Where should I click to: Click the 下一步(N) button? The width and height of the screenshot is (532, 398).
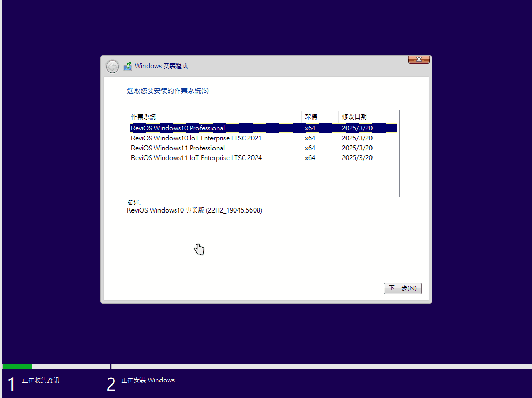(403, 288)
